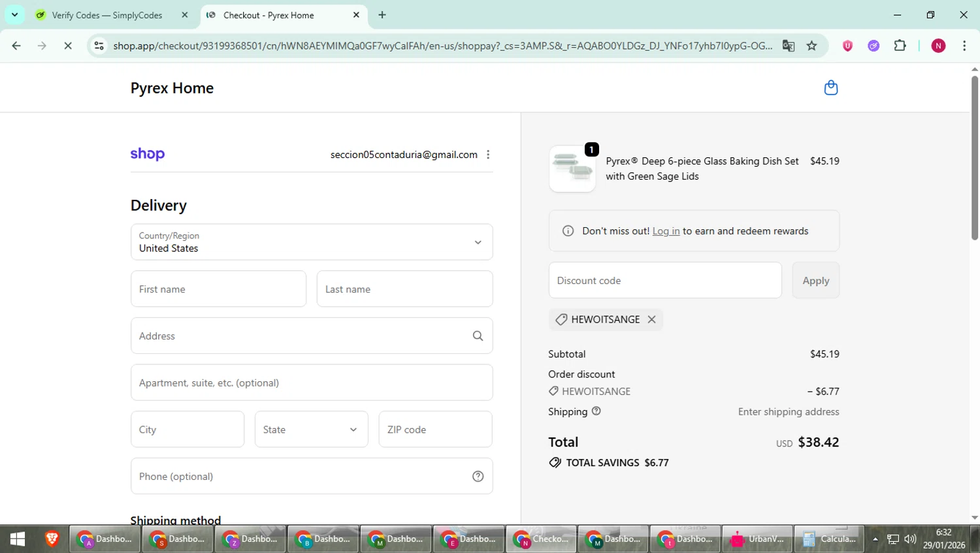This screenshot has width=980, height=553.
Task: Open the shopping bag cart icon
Action: [831, 87]
